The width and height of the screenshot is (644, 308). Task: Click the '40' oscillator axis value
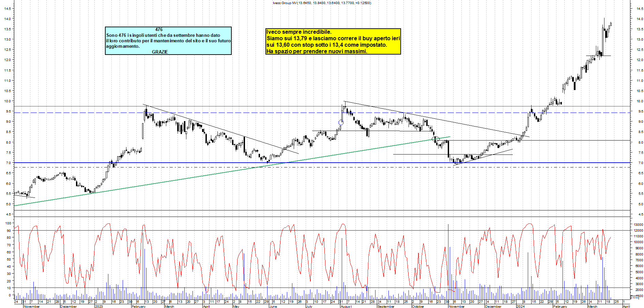pos(9,266)
